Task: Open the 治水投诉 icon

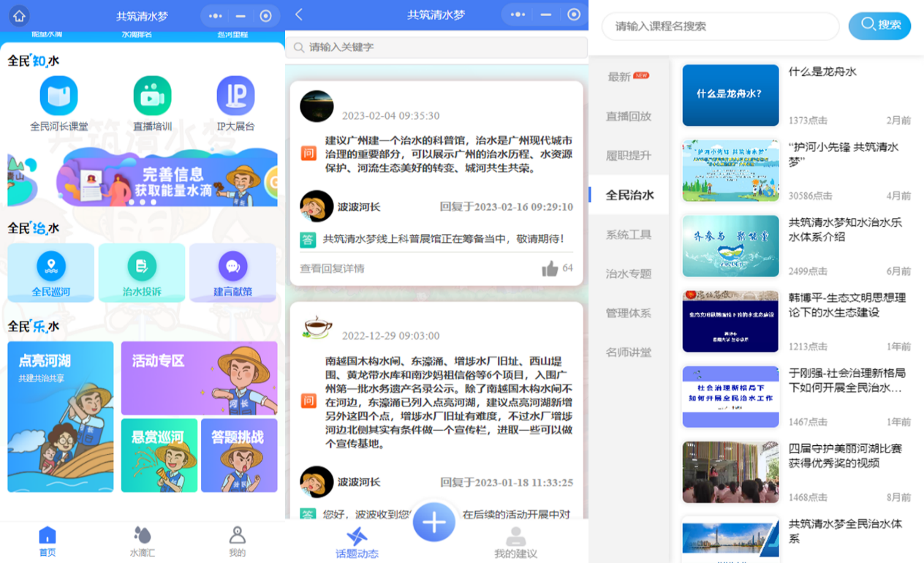Action: tap(142, 266)
